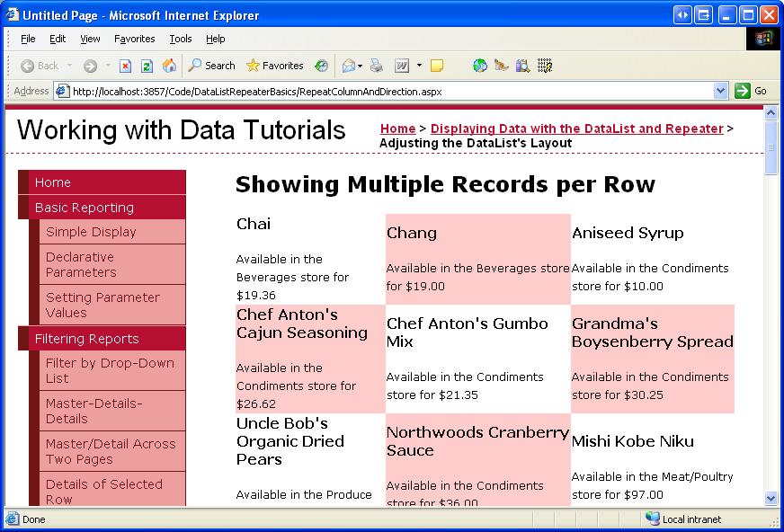Expand the Back button history dropdown
The image size is (784, 532).
69,66
